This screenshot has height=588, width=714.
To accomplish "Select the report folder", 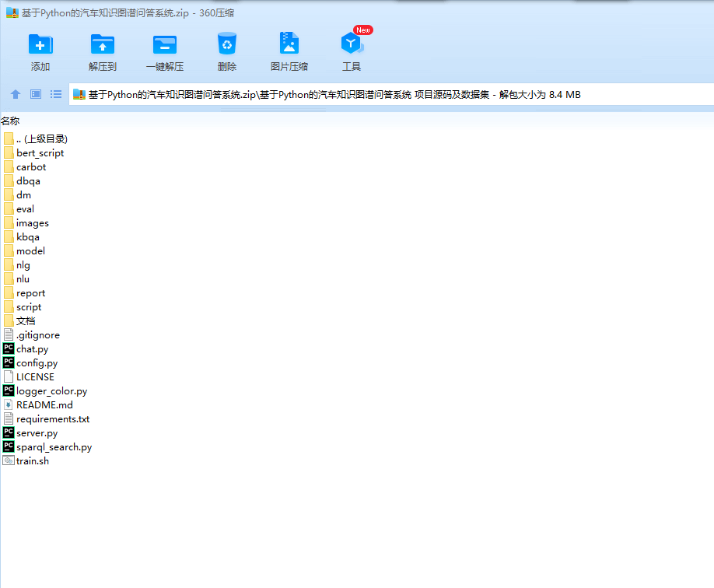I will coord(25,293).
